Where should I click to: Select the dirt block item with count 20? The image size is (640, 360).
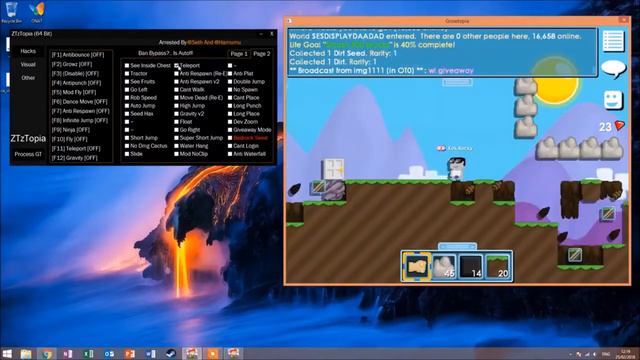pos(498,266)
